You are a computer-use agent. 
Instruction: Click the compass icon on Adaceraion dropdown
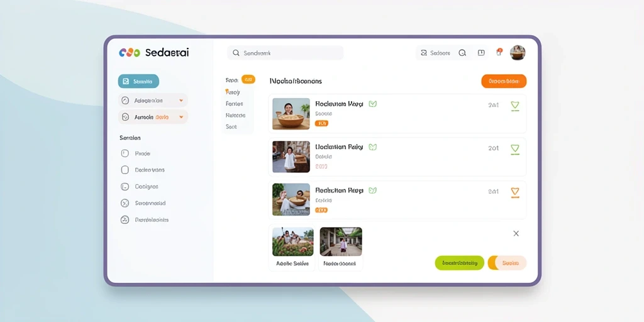coord(126,101)
